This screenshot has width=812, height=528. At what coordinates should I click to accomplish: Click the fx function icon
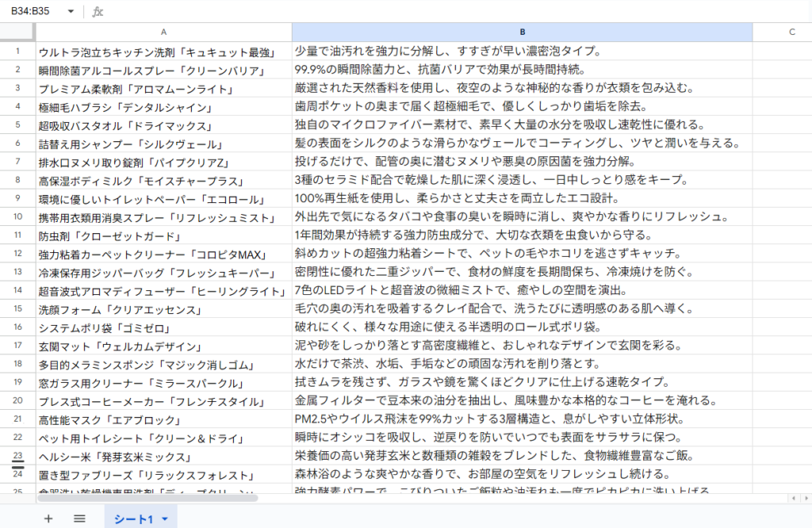point(98,12)
